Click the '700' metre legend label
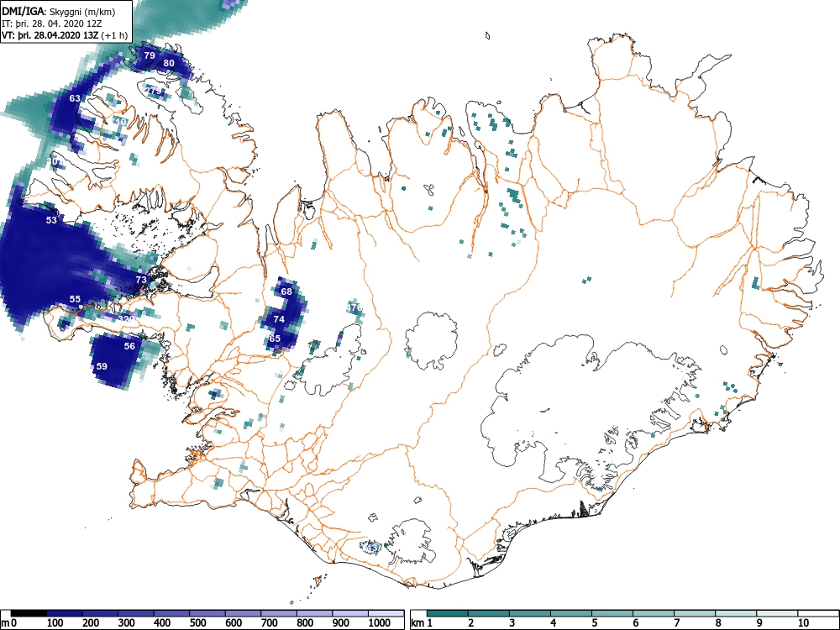The image size is (840, 630). pos(270,623)
